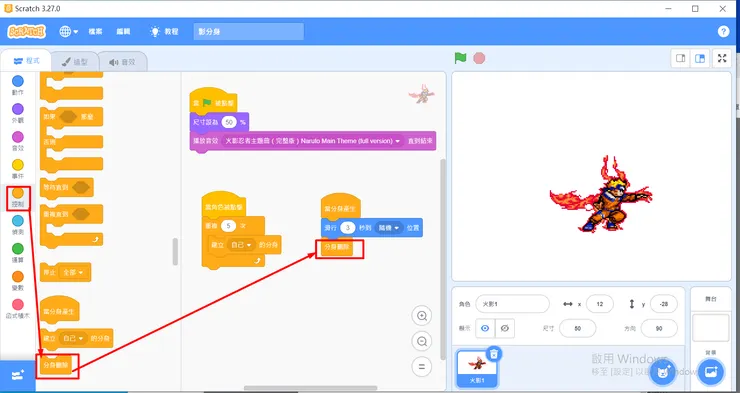Screen dimensions: 740x393
Task: Switch to large stage layout
Action: (700, 59)
